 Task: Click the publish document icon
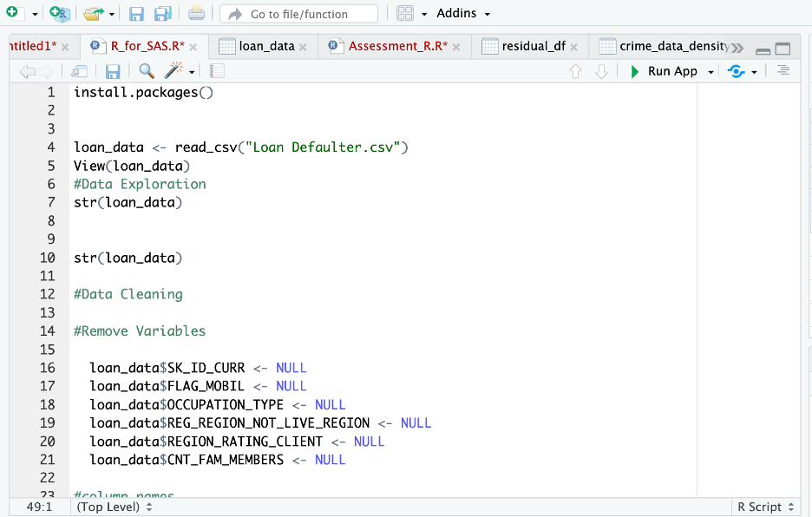coord(736,71)
